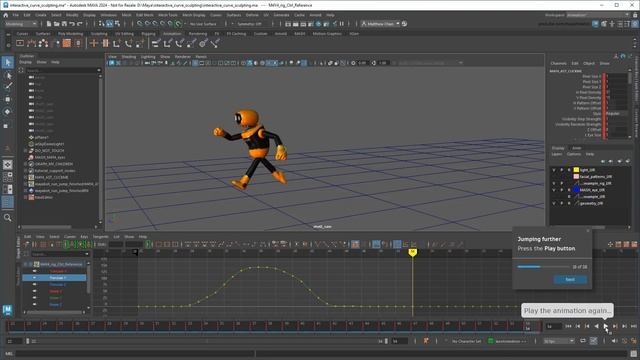Click the Maya home icon

tap(6, 15)
